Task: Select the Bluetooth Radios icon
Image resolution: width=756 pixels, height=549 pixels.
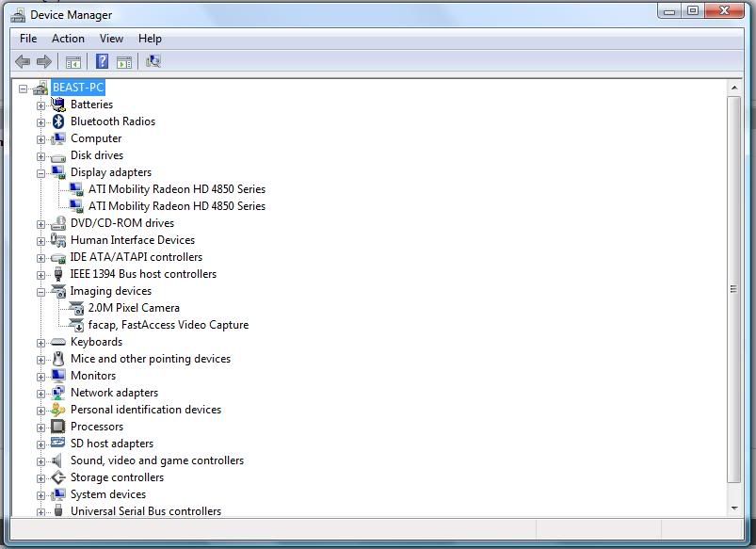Action: (58, 121)
